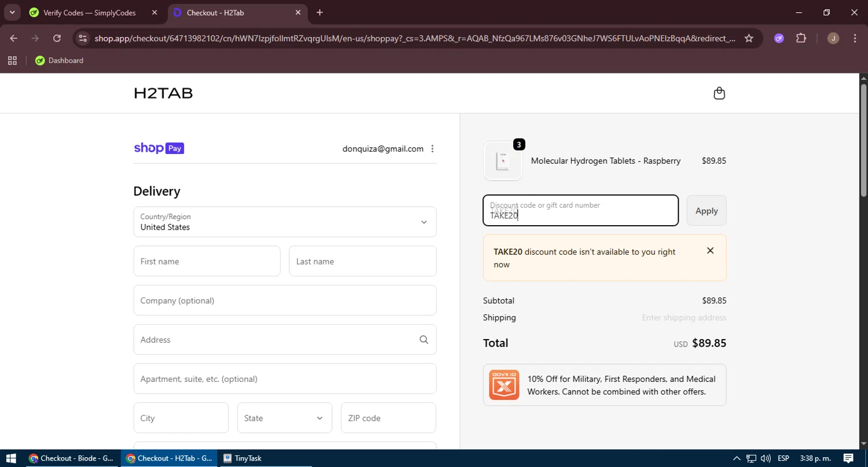Open the notification center icon
Viewport: 868px width, 467px height.
[848, 458]
